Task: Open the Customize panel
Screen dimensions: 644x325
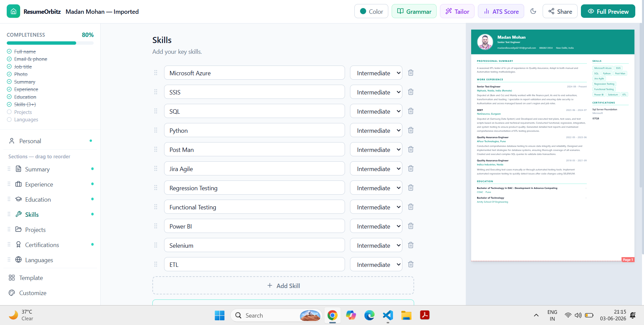Action: pyautogui.click(x=50, y=293)
